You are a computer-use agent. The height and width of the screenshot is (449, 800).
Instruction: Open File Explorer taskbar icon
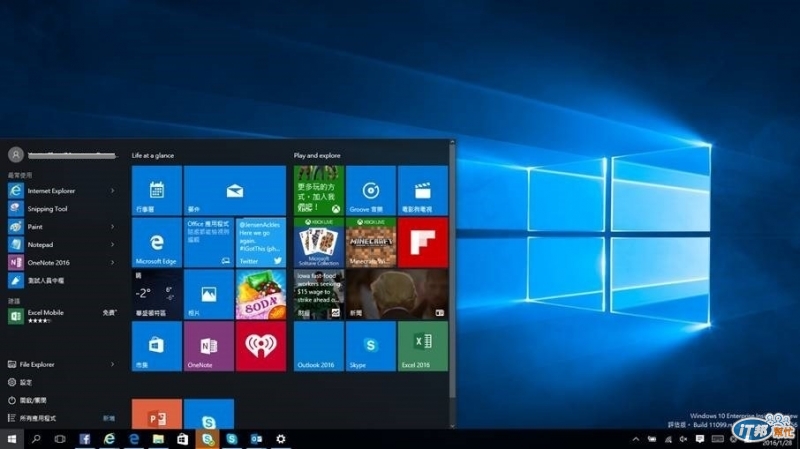(158, 439)
